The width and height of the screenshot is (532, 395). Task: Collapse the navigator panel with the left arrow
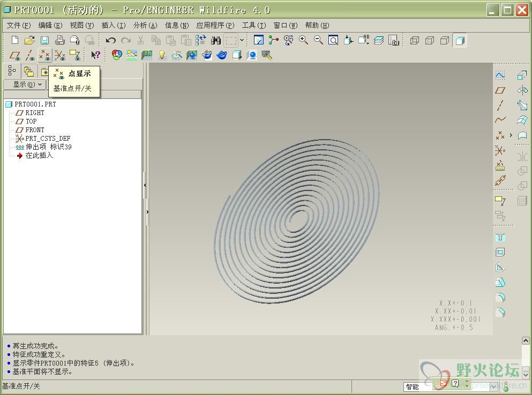tap(145, 185)
